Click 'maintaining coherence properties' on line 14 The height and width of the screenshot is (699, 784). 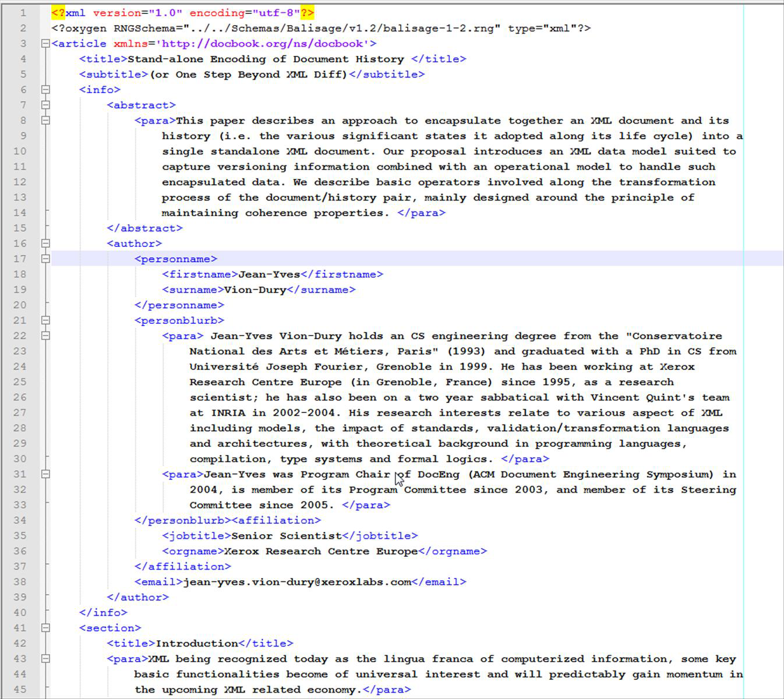(272, 213)
